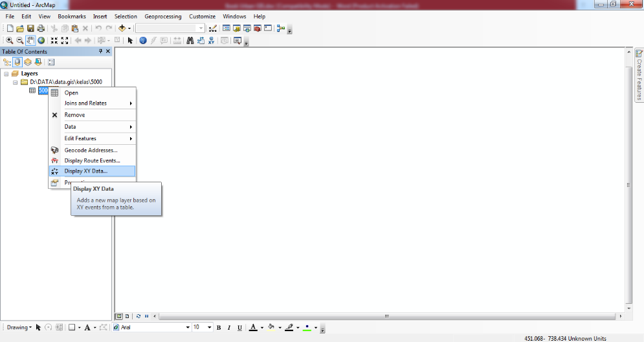The height and width of the screenshot is (342, 644).
Task: Activate the Identify tool
Action: [x=143, y=40]
